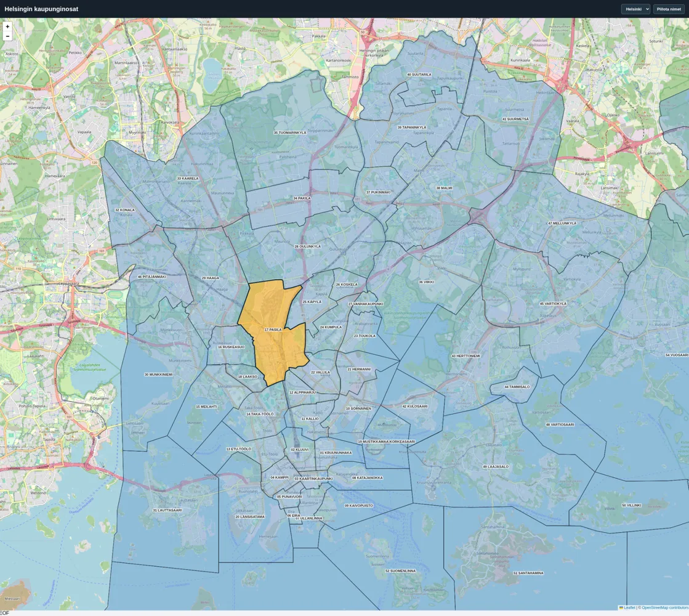Zoom in the map with plus button
This screenshot has height=616, width=689.
[7, 26]
